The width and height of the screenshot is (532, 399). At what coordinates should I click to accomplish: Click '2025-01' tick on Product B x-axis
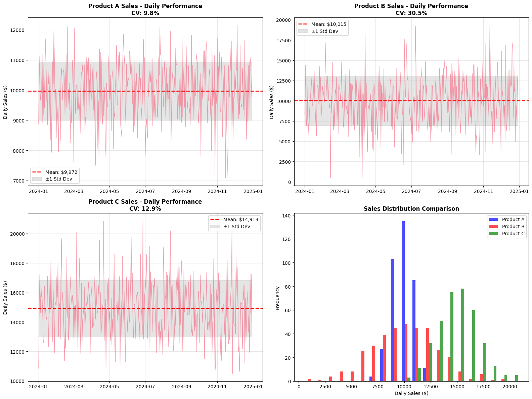[519, 191]
